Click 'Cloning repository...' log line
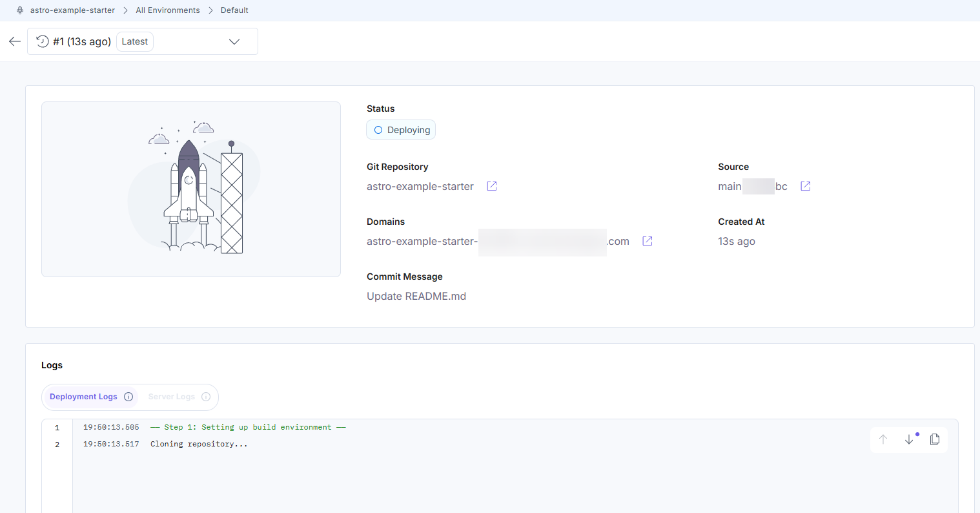980x513 pixels. point(199,444)
